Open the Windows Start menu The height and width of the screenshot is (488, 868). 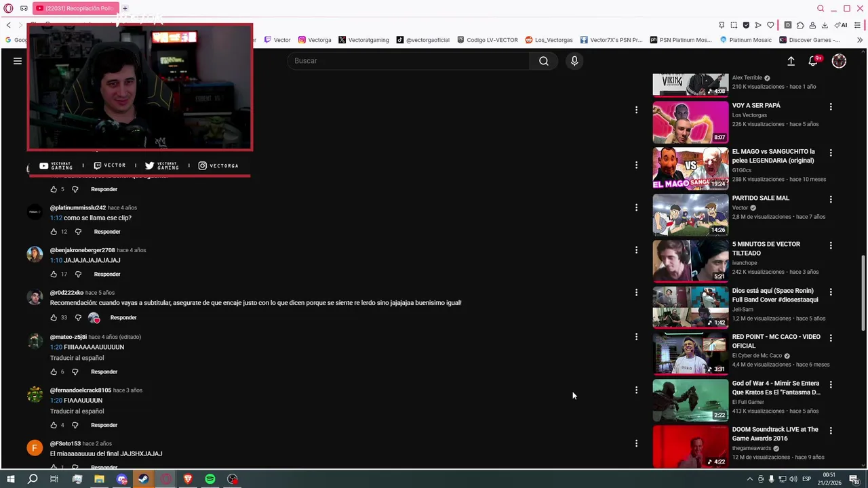11,479
